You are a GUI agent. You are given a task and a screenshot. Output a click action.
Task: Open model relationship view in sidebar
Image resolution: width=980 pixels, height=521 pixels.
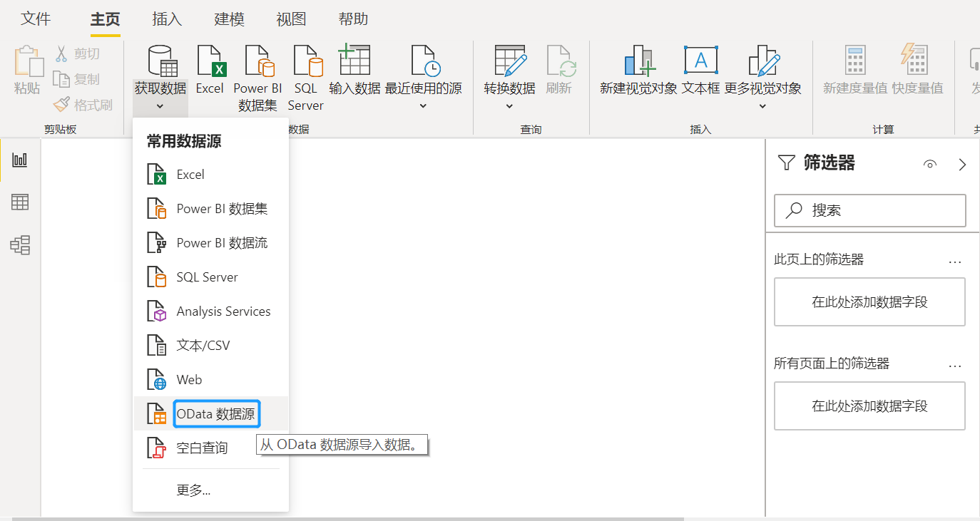click(x=20, y=245)
